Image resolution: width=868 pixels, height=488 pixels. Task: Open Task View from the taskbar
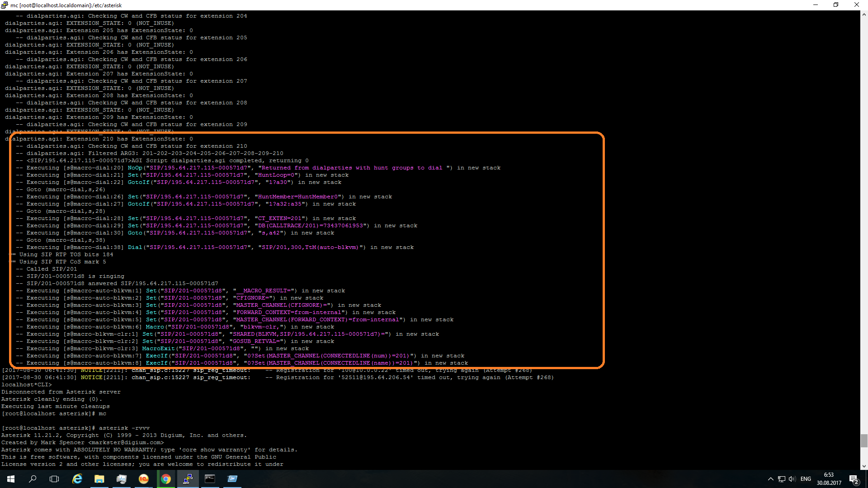(x=54, y=479)
